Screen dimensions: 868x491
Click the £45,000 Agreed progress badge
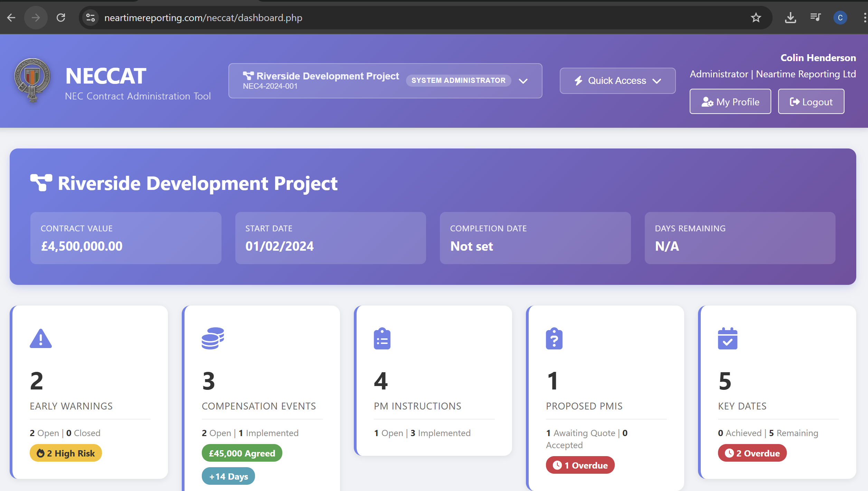[242, 453]
